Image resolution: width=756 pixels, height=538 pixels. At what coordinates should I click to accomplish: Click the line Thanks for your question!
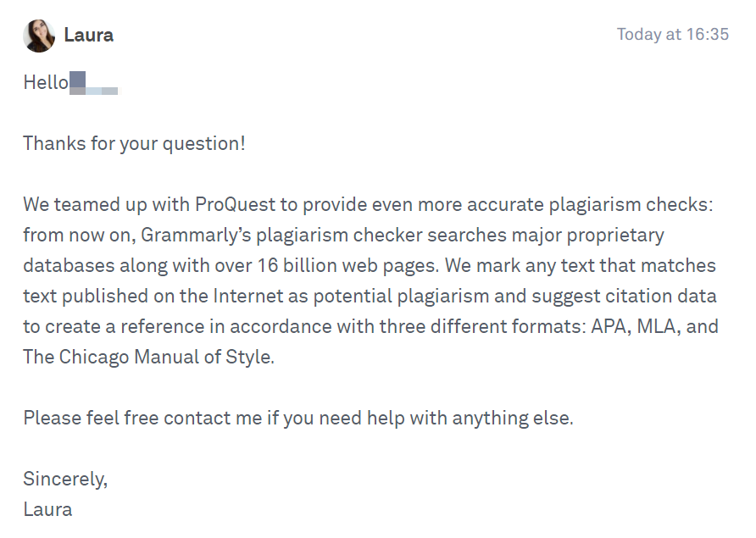[134, 144]
